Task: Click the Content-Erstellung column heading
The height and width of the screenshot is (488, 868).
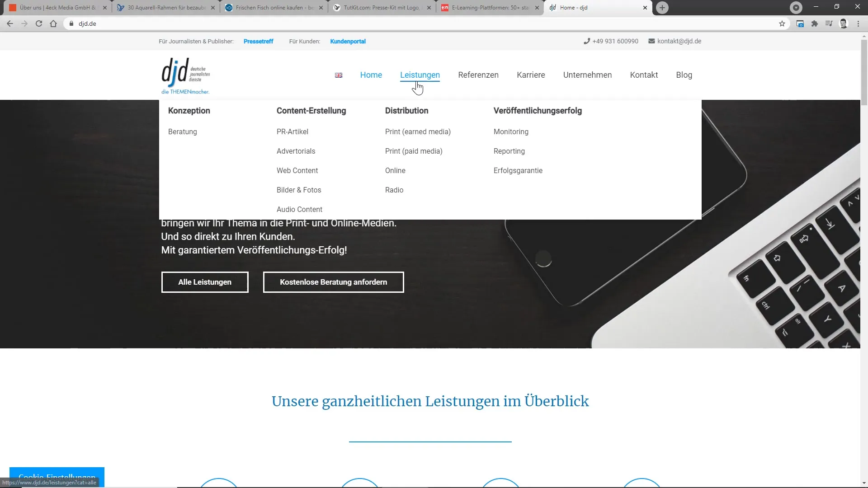Action: coord(311,111)
